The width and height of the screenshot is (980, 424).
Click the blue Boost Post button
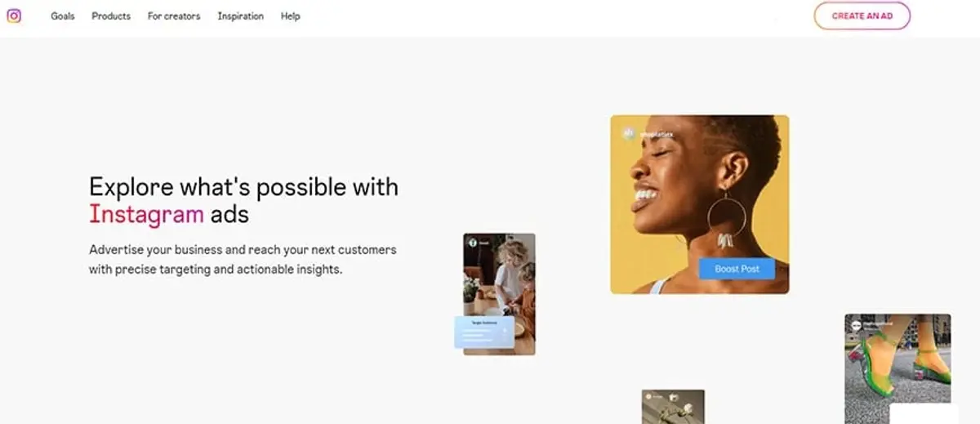click(737, 269)
